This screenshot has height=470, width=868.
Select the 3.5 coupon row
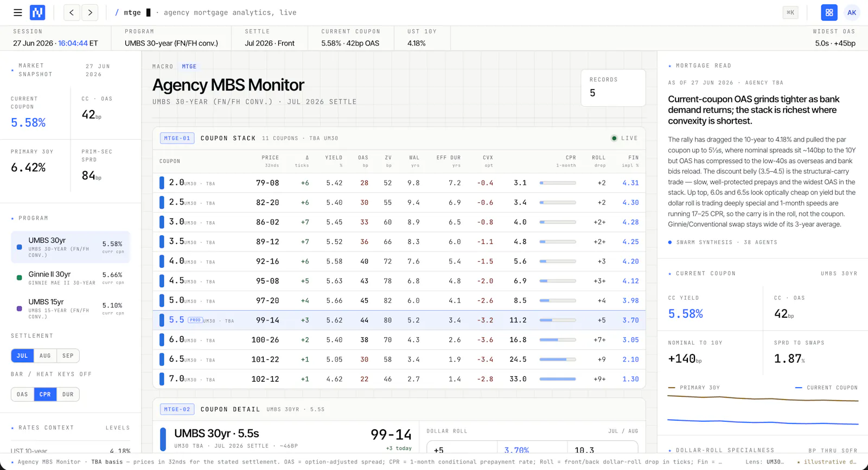(399, 242)
